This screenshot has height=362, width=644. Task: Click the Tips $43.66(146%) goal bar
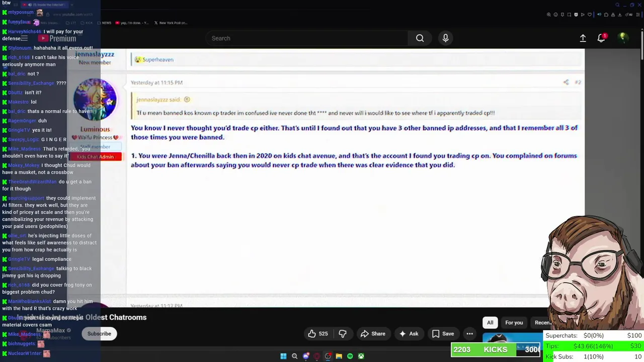click(594, 346)
